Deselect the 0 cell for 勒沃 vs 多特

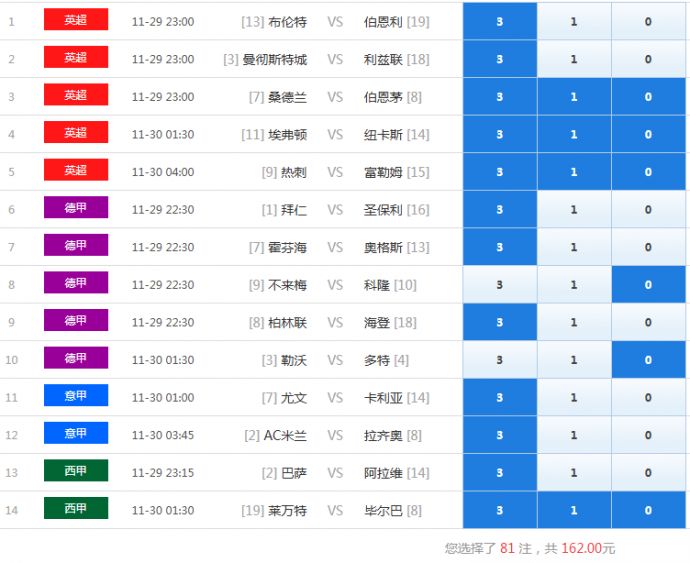coord(648,360)
